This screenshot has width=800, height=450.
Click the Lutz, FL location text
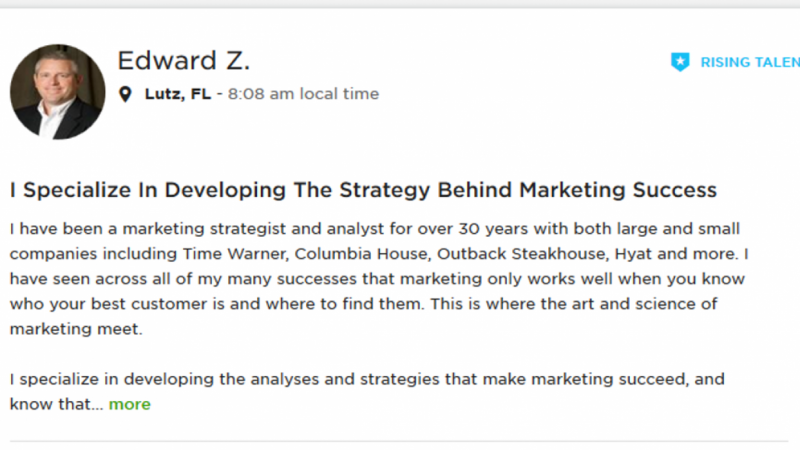click(x=178, y=94)
